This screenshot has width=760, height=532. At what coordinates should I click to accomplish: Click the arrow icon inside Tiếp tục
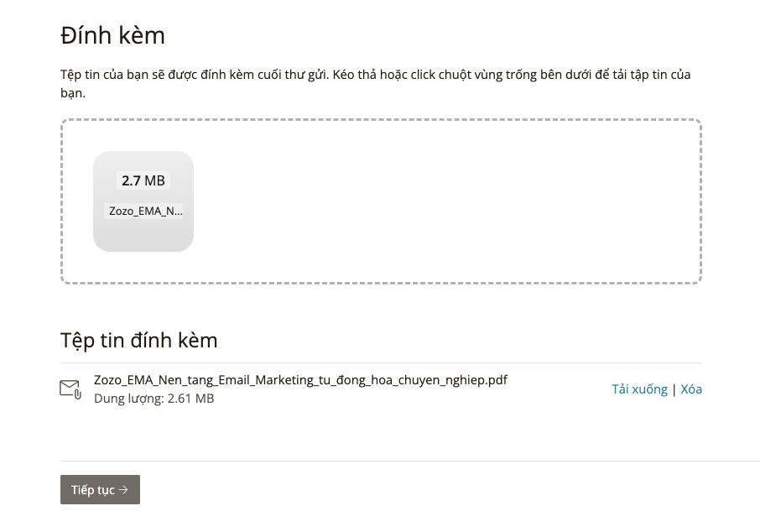[x=123, y=490]
